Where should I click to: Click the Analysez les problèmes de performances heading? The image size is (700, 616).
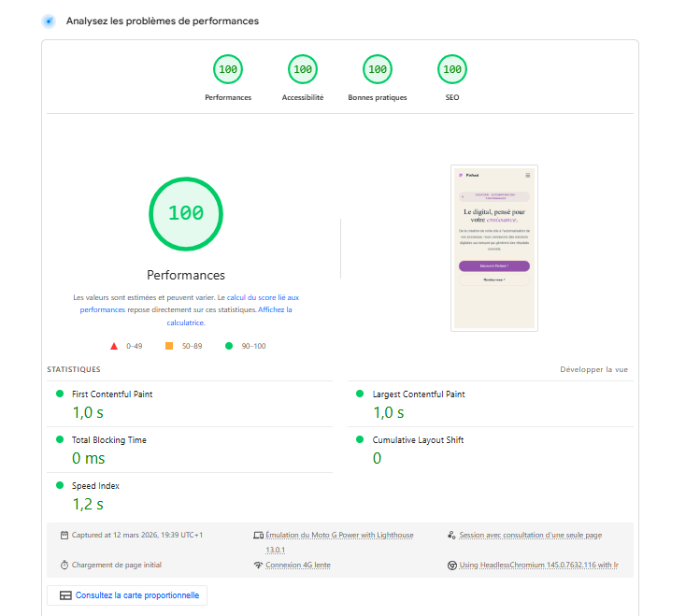(x=163, y=21)
